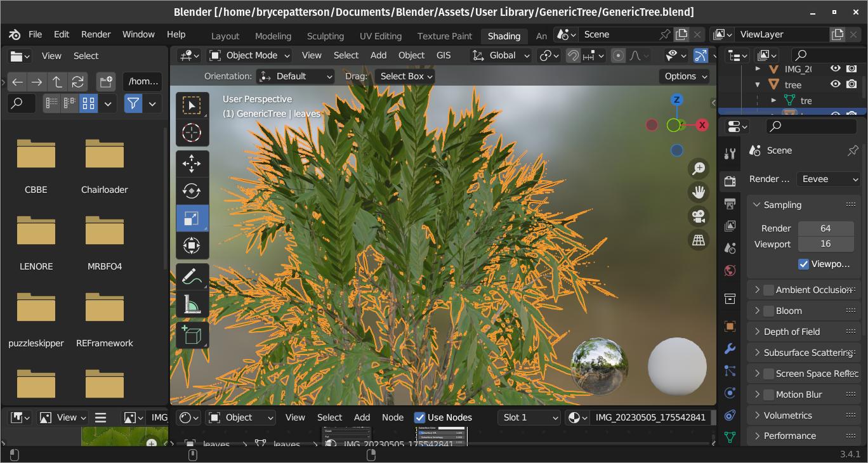868x463 pixels.
Task: Open the Drag Select Box dropdown
Action: pyautogui.click(x=405, y=76)
